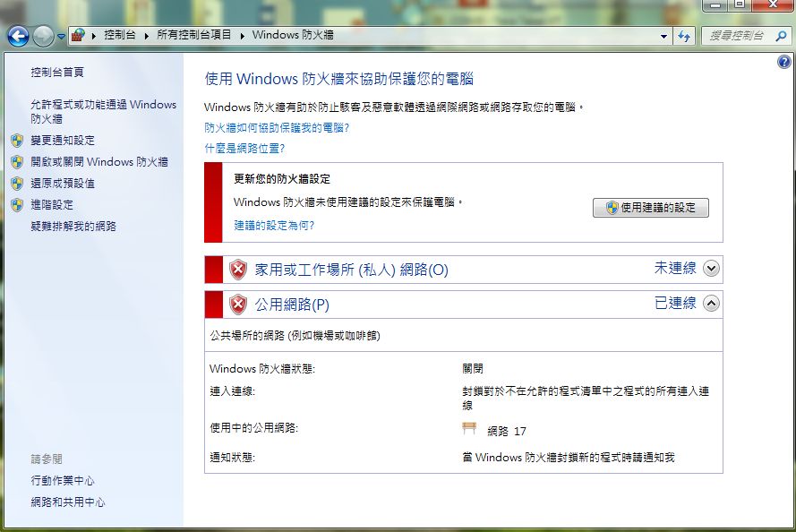The height and width of the screenshot is (532, 796).
Task: Collapse the 公用網路 section chevron
Action: coord(711,303)
